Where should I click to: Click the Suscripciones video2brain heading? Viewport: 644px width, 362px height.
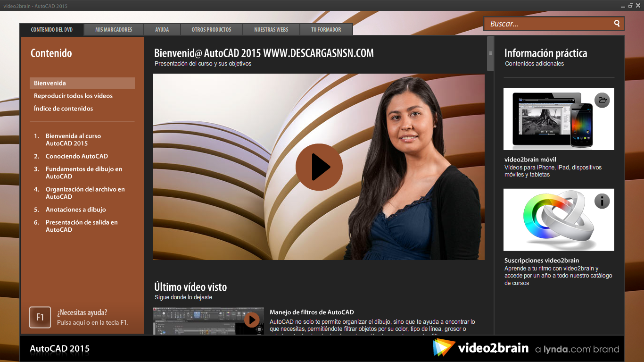tap(542, 261)
